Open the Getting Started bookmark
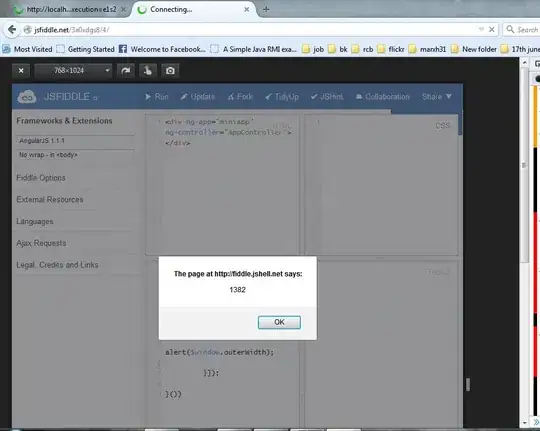Image resolution: width=540 pixels, height=431 pixels. pos(85,49)
